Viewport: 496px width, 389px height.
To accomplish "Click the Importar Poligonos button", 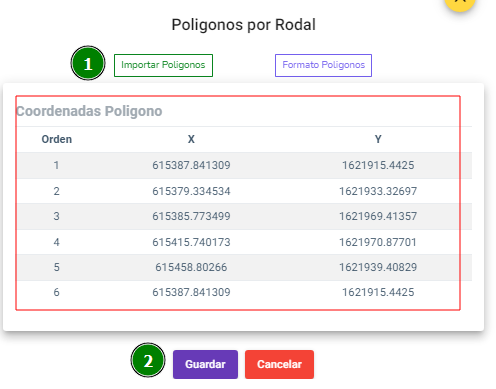I will tap(163, 65).
